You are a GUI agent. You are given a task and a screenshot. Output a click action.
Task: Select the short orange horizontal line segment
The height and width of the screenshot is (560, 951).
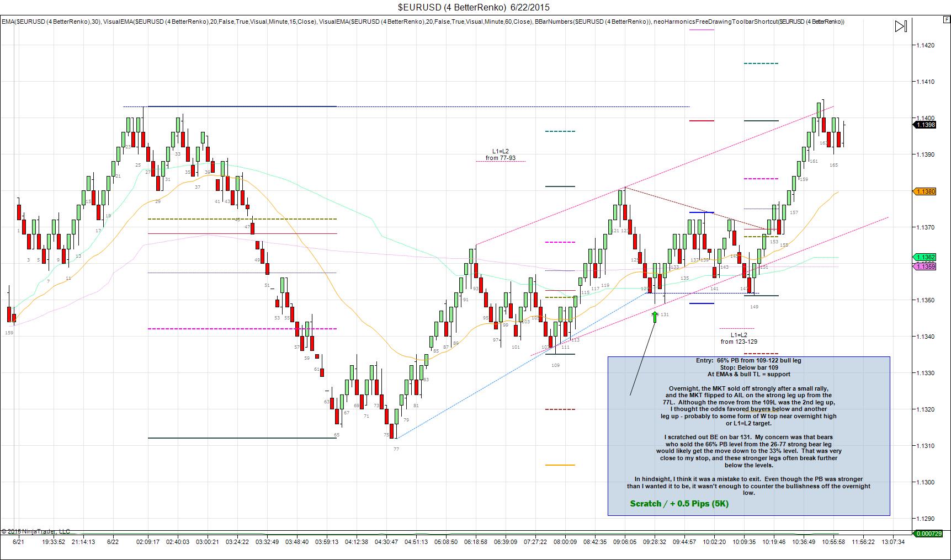point(560,465)
